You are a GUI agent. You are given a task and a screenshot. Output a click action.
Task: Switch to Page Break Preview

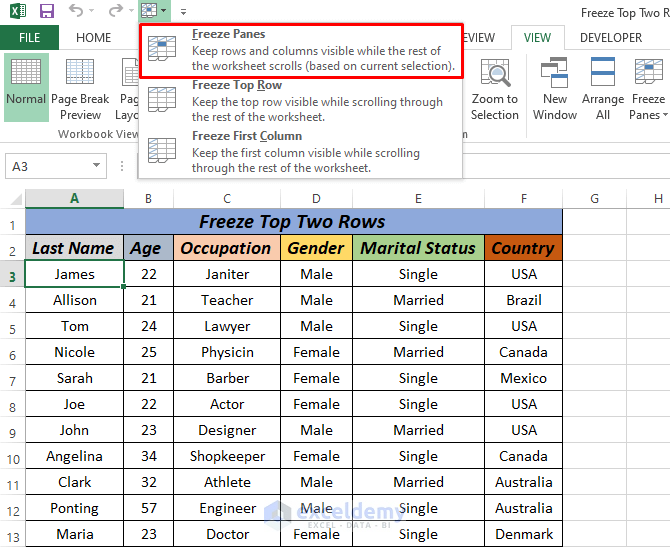80,88
